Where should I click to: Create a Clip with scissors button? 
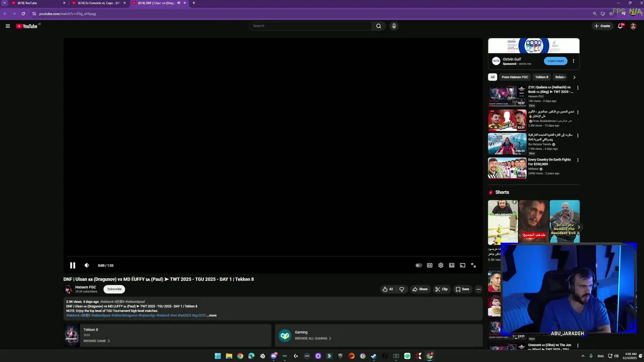coord(442,289)
